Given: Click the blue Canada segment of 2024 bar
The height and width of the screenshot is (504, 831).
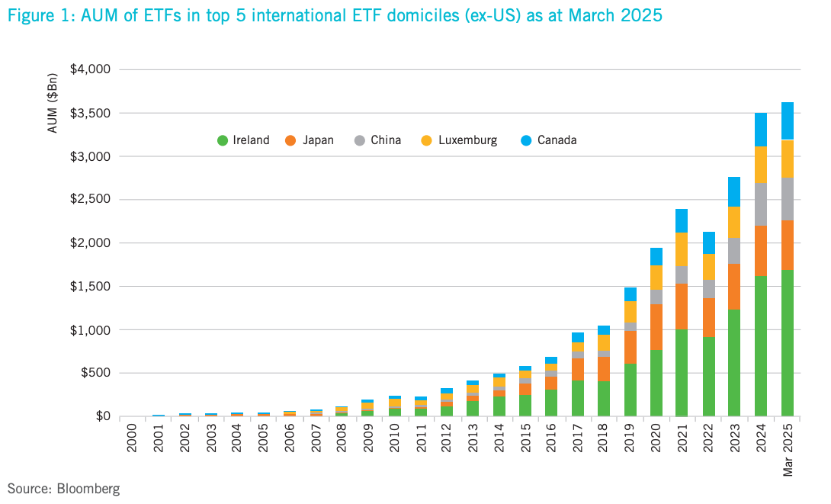Looking at the screenshot, I should (x=761, y=130).
